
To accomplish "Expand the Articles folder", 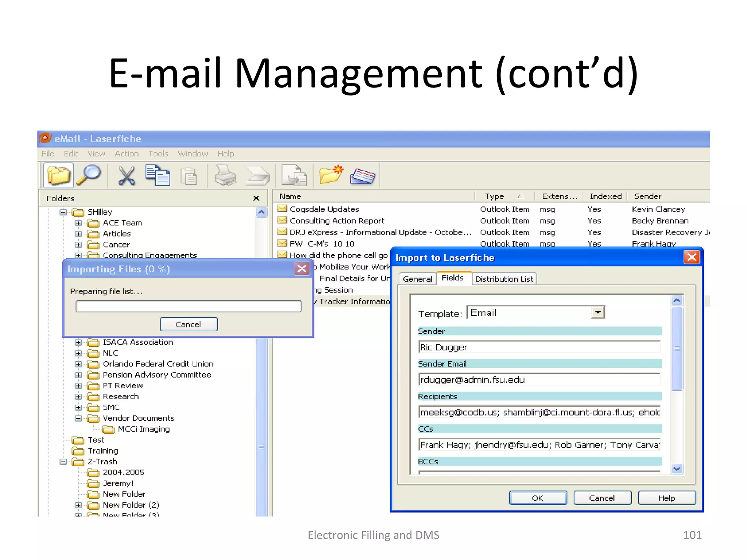I will 78,234.
